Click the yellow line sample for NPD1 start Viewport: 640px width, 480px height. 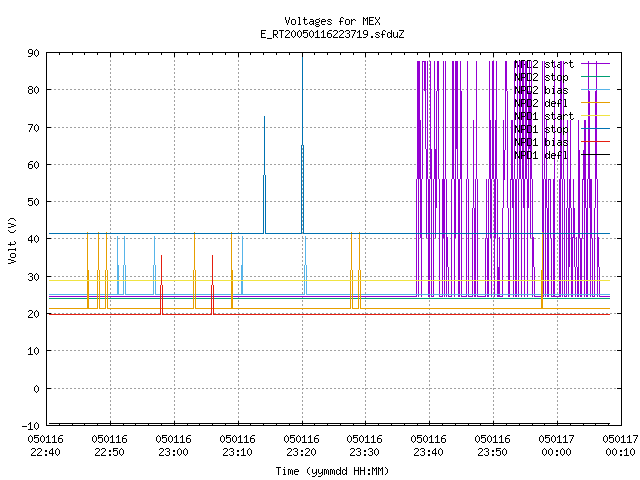pos(596,116)
